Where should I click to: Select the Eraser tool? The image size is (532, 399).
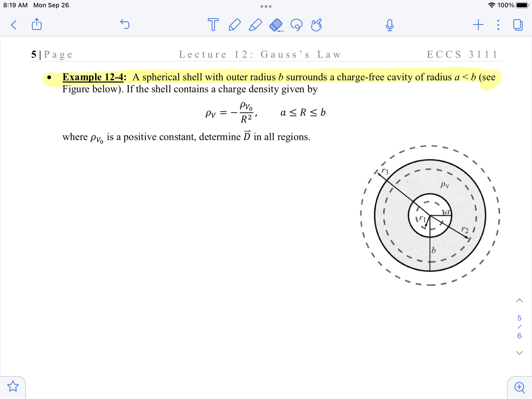[276, 24]
